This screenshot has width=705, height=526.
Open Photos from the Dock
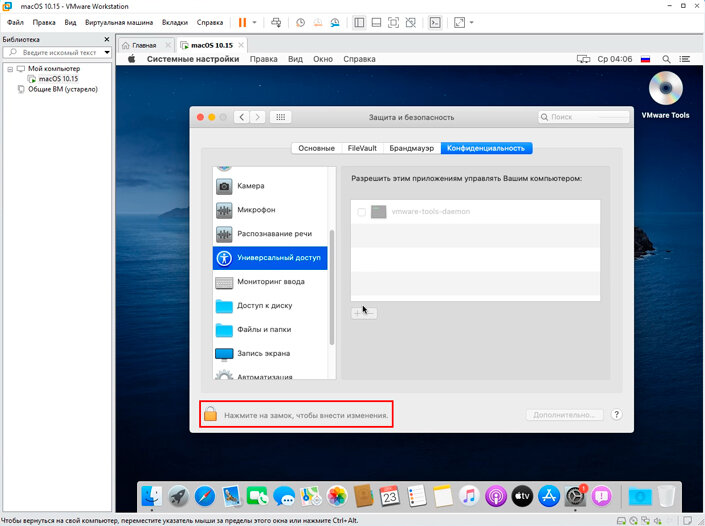coord(337,497)
